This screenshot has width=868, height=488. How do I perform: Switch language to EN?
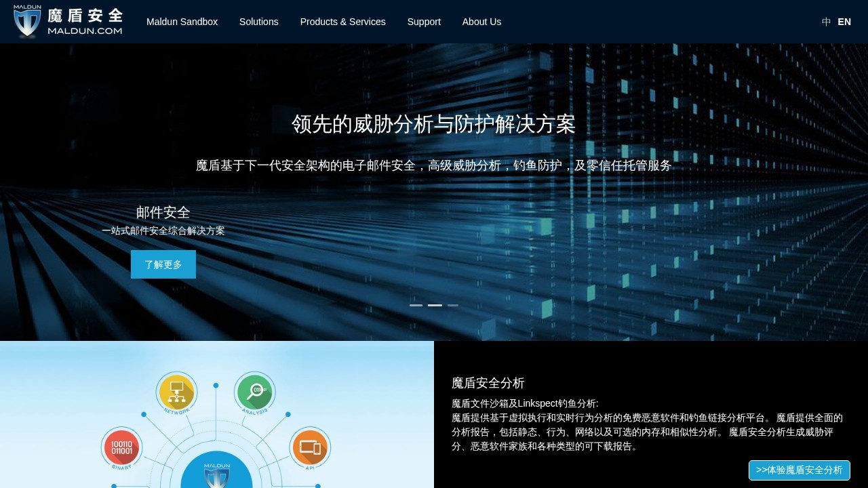844,22
